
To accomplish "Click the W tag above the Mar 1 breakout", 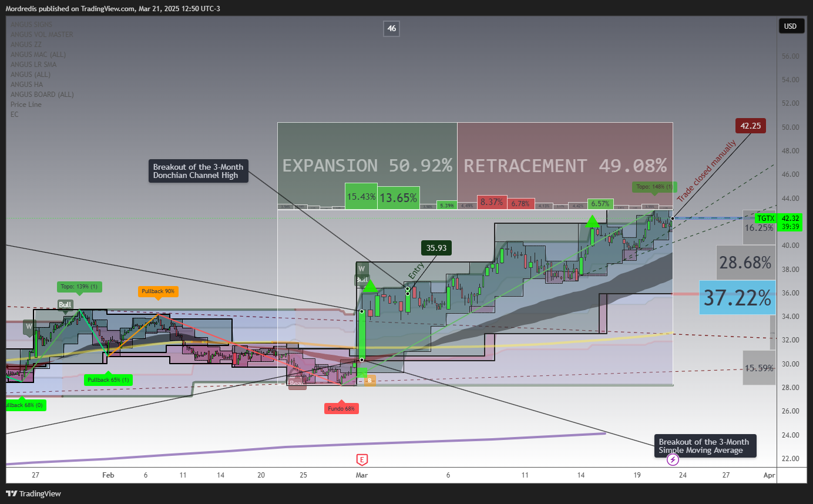I will tap(362, 269).
